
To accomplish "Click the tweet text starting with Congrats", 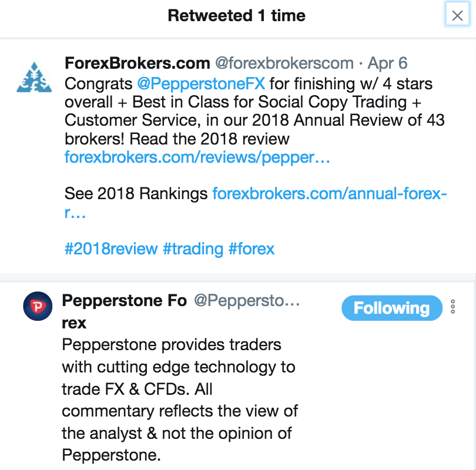I will [253, 112].
